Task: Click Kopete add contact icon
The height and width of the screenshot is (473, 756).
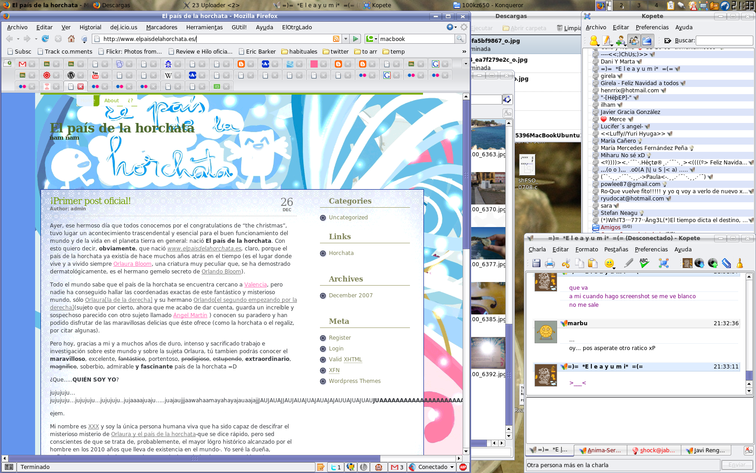Action: point(620,41)
